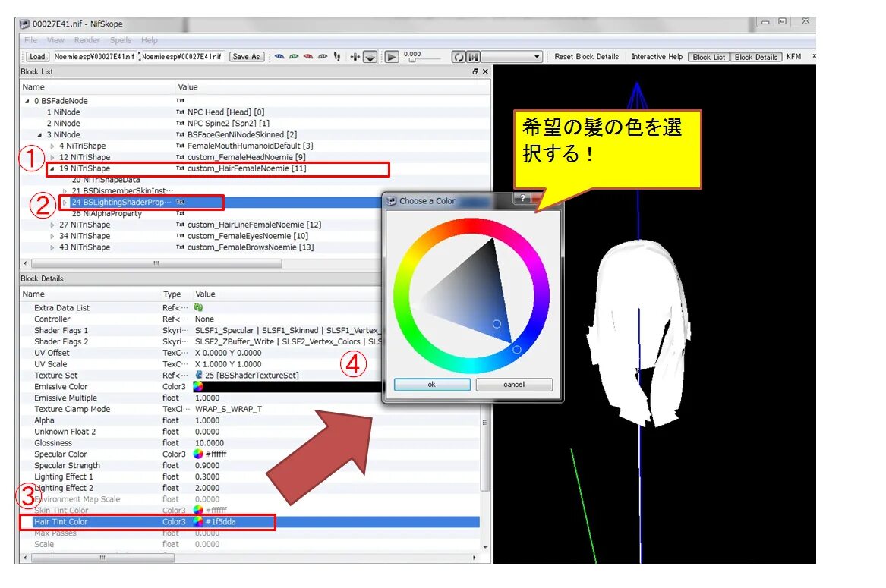Click the blue eye view icon
This screenshot has height=588, width=886.
coord(279,56)
